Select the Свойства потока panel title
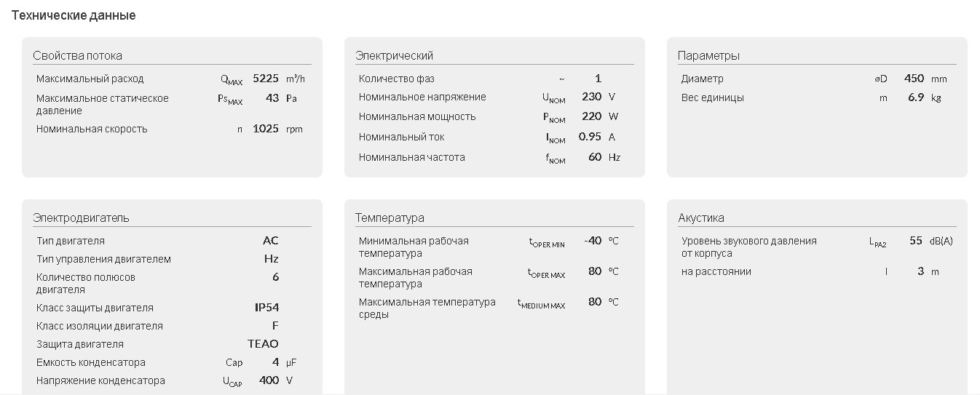The width and height of the screenshot is (980, 395). 77,55
